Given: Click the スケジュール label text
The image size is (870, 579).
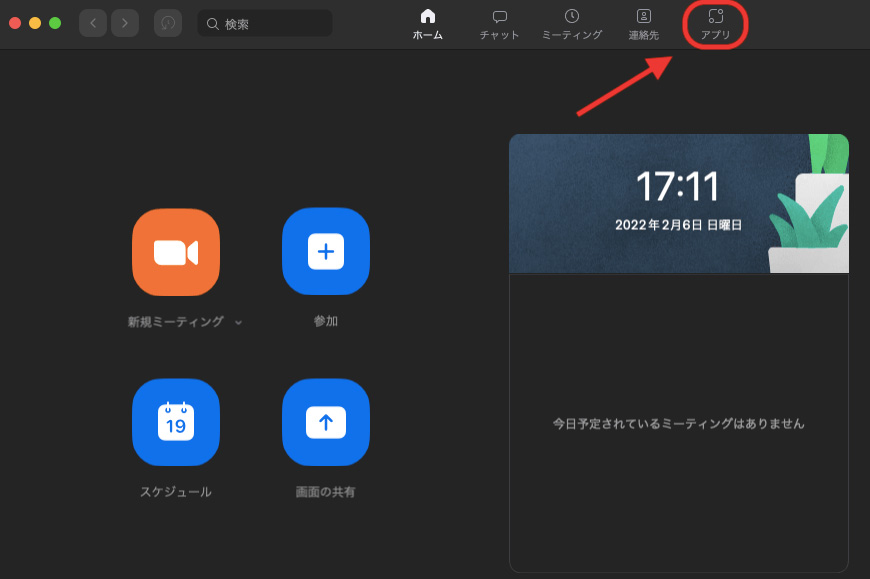Looking at the screenshot, I should click(x=175, y=492).
